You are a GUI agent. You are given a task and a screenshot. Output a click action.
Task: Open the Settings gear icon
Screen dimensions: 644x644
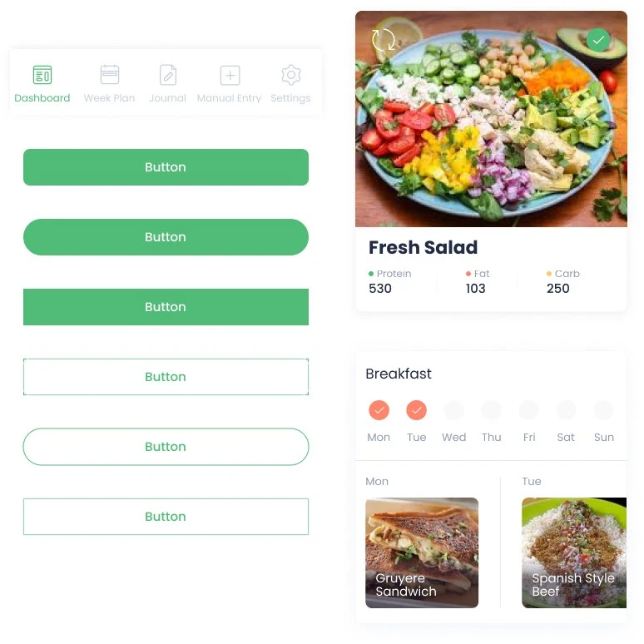point(291,75)
